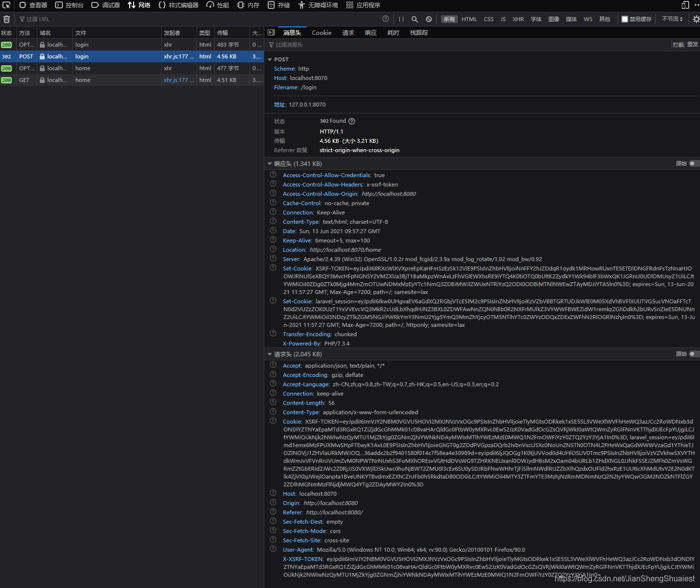Open 性能 performance panel
This screenshot has width=700, height=588.
218,5
